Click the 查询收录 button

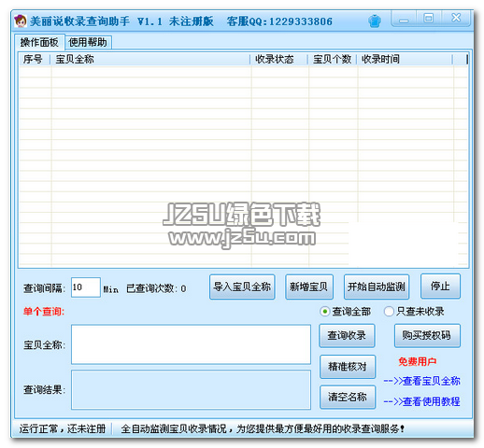coord(347,335)
